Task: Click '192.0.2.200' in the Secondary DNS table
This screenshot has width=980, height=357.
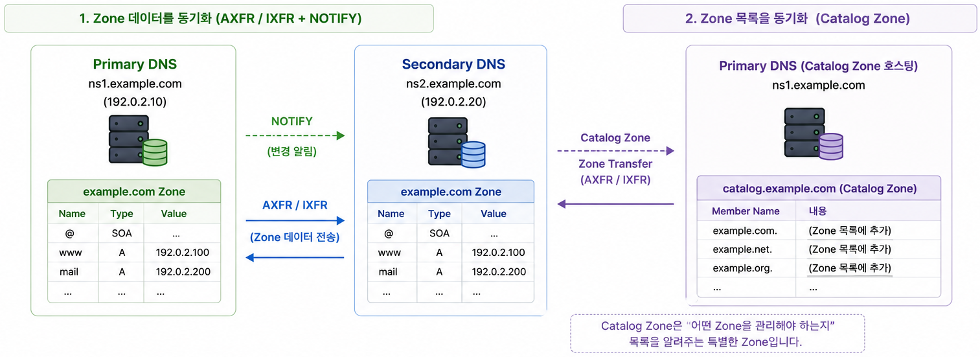Action: (x=499, y=271)
